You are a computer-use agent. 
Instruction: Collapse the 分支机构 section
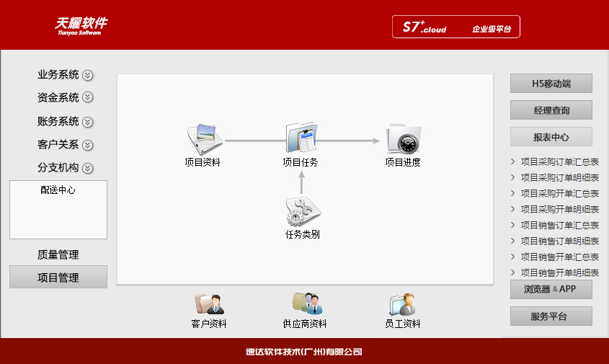[x=88, y=169]
